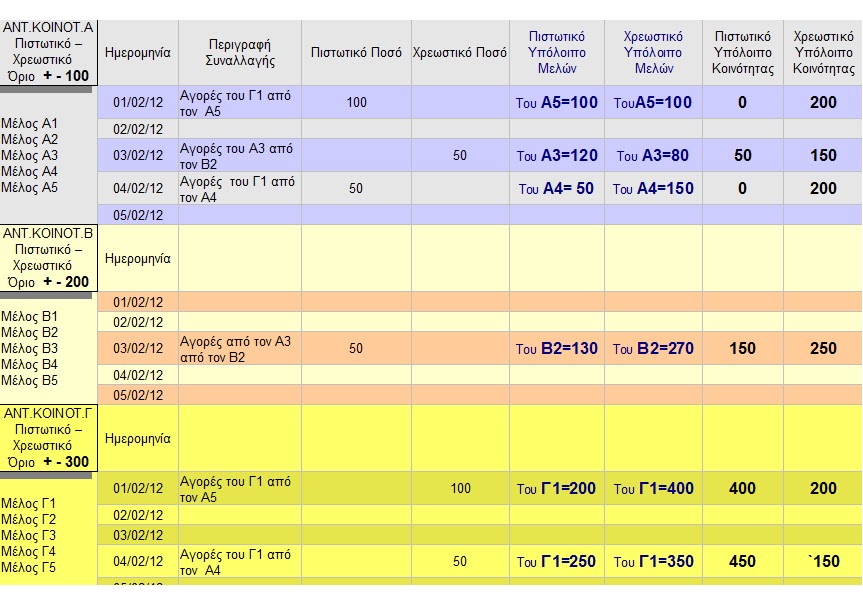Select 'Μέλος B1' in the member list
863x599 pixels.
(29, 317)
